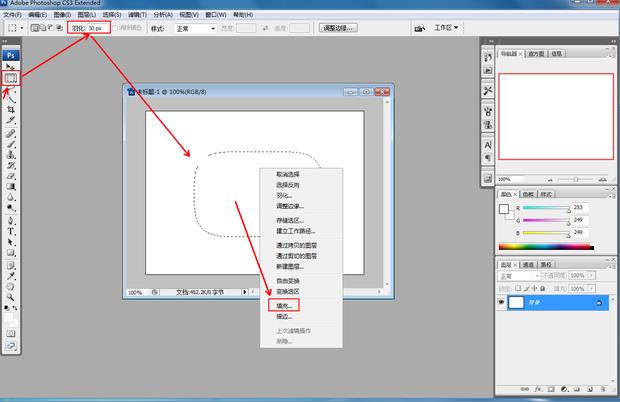Click 取消选择 in the context menu
The width and height of the screenshot is (620, 402).
288,174
